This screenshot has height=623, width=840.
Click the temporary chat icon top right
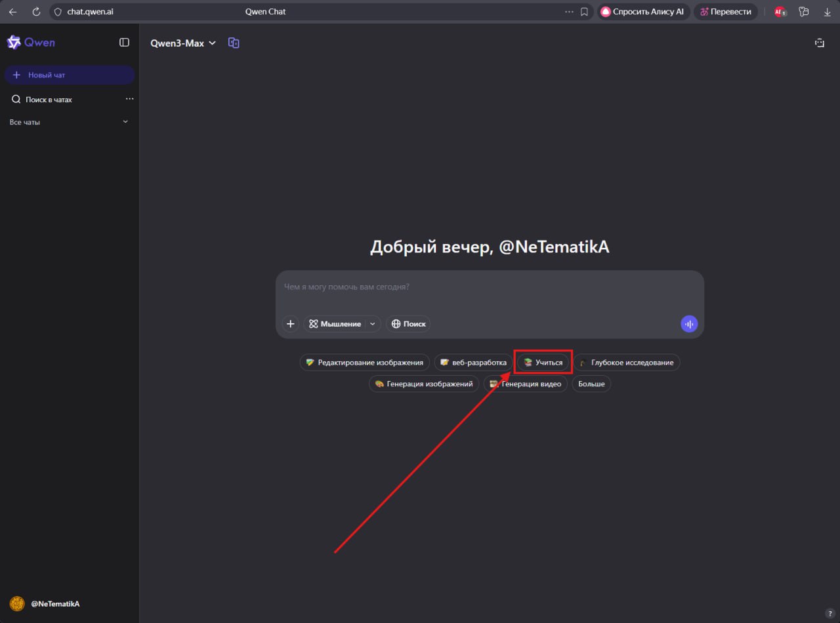coord(820,43)
